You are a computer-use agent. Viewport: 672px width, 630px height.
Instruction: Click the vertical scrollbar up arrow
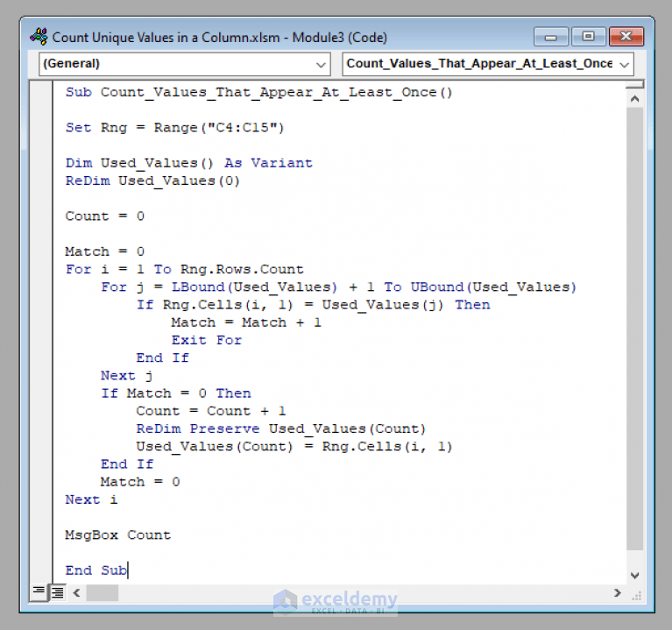[x=634, y=99]
